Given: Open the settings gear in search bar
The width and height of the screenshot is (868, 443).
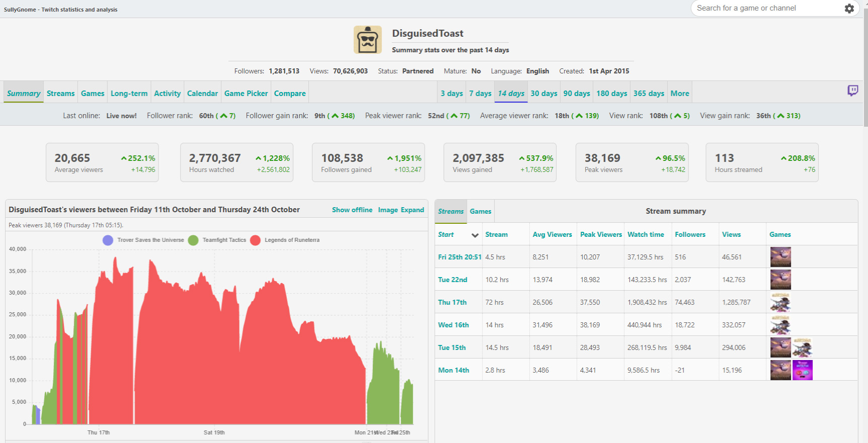Looking at the screenshot, I should click(849, 9).
